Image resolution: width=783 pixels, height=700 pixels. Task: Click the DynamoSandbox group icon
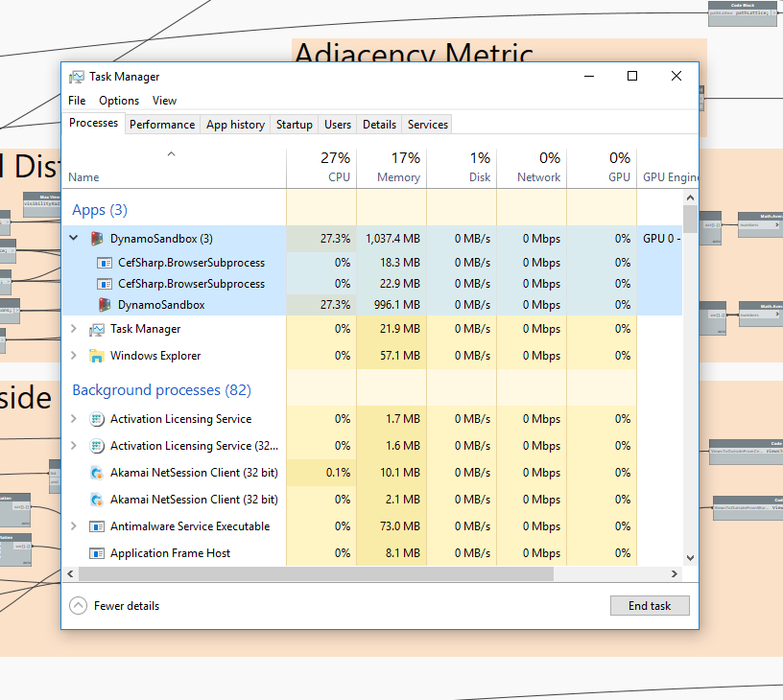coord(97,238)
